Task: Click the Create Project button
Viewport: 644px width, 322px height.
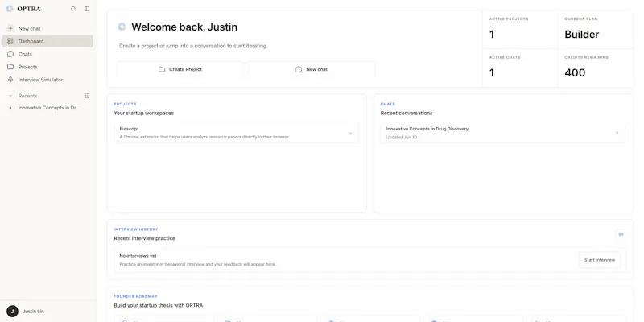Action: click(180, 69)
